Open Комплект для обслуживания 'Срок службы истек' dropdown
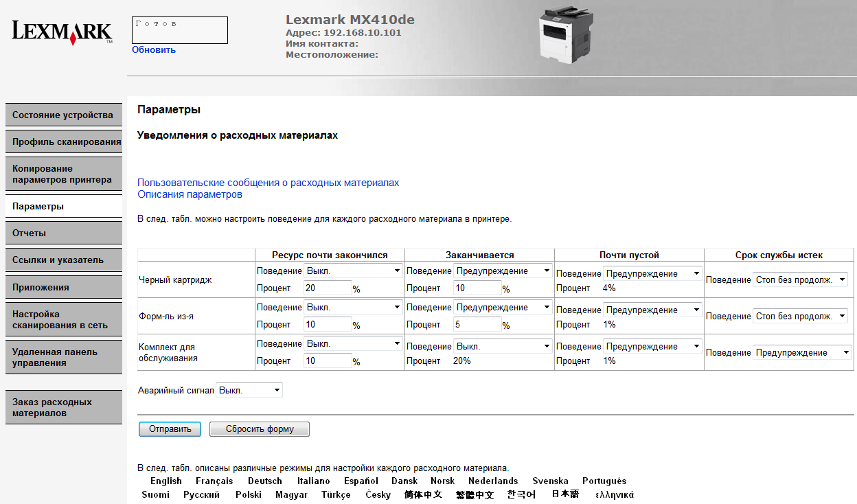This screenshot has width=857, height=504. tap(801, 352)
